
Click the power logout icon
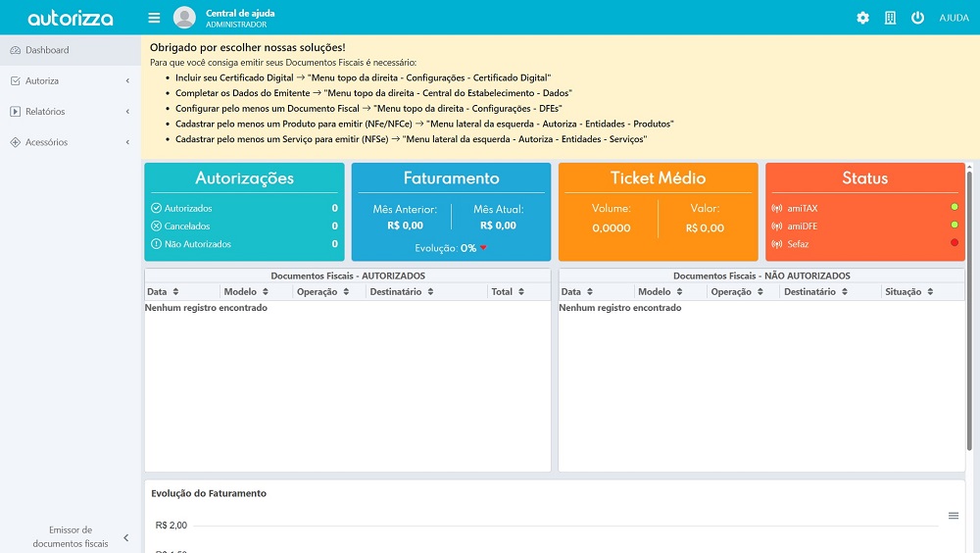point(917,18)
